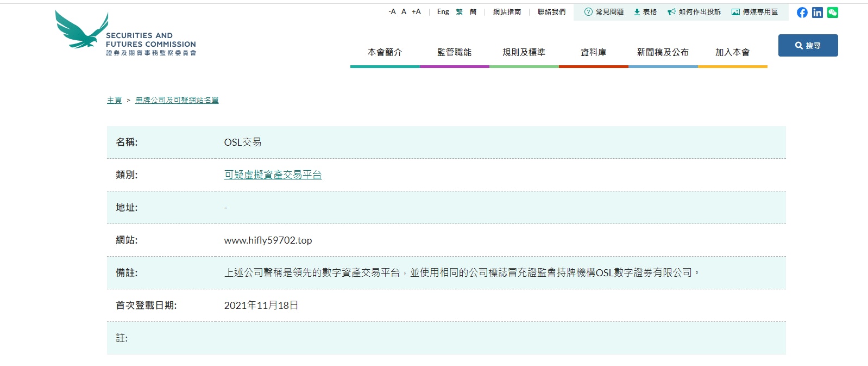The width and height of the screenshot is (868, 366).
Task: Open 網站指南 site map link
Action: pyautogui.click(x=507, y=11)
